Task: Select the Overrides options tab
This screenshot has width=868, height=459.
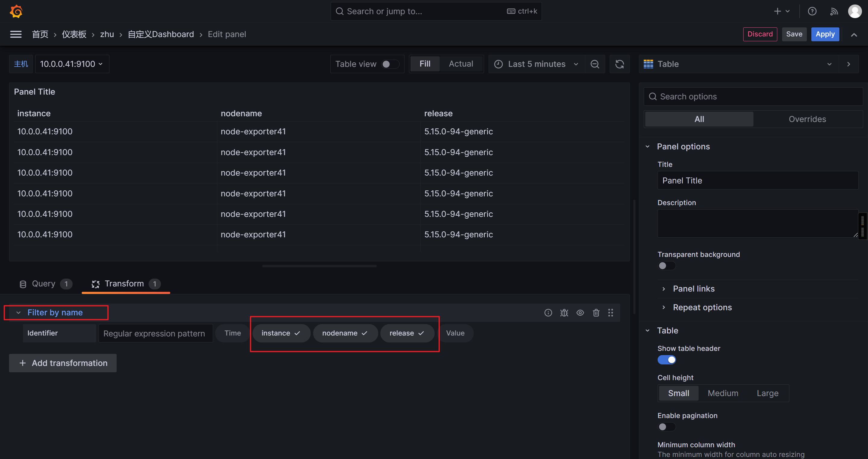Action: coord(807,119)
